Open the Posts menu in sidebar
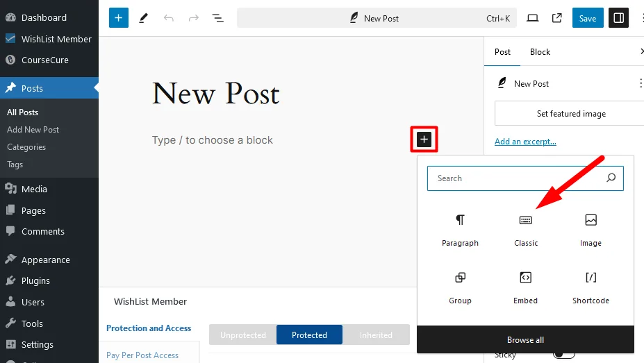 point(49,88)
